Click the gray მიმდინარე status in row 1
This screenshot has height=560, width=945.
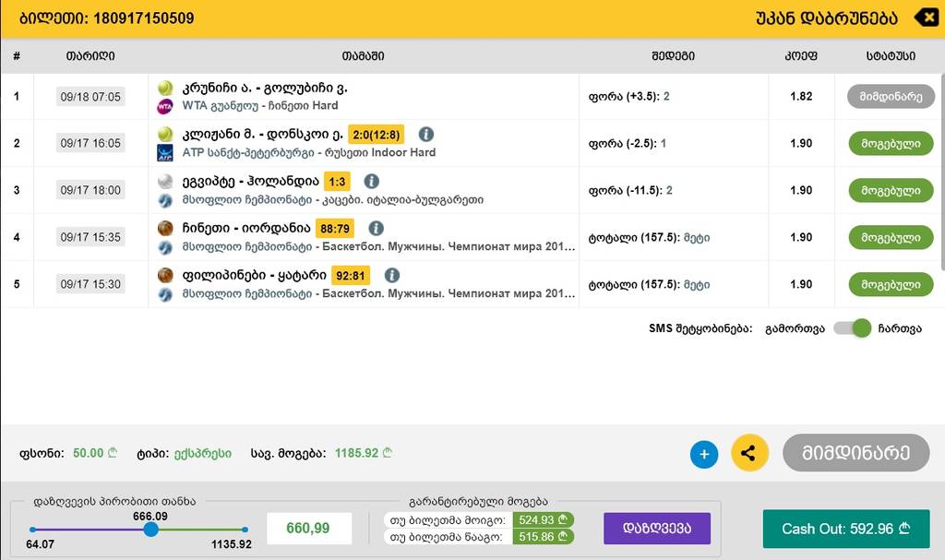tap(891, 97)
